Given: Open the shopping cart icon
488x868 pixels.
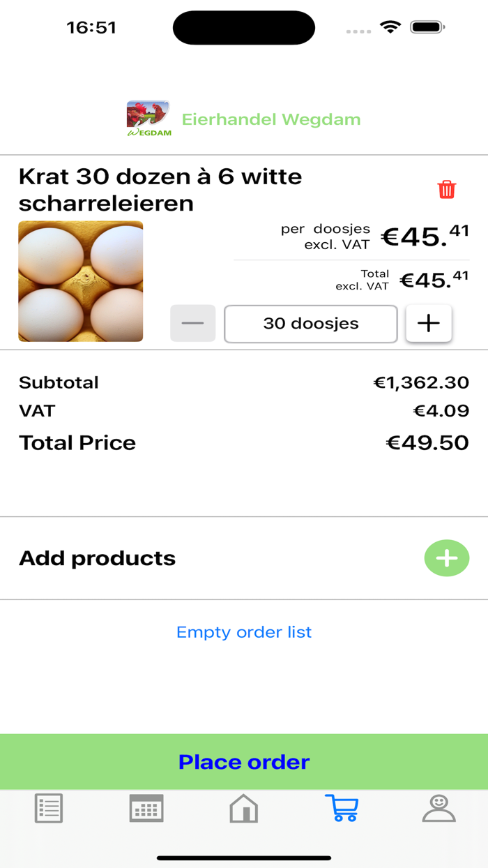Looking at the screenshot, I should (342, 809).
